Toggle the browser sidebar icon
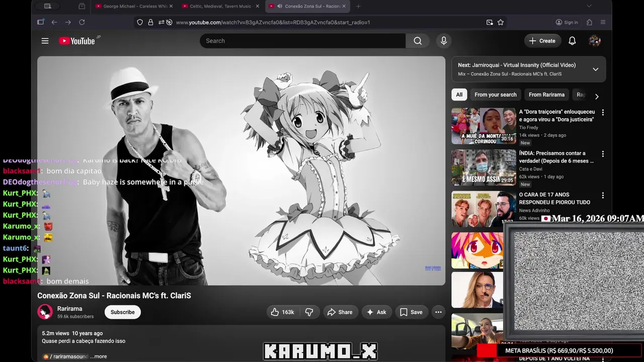The image size is (644, 362). [41, 22]
